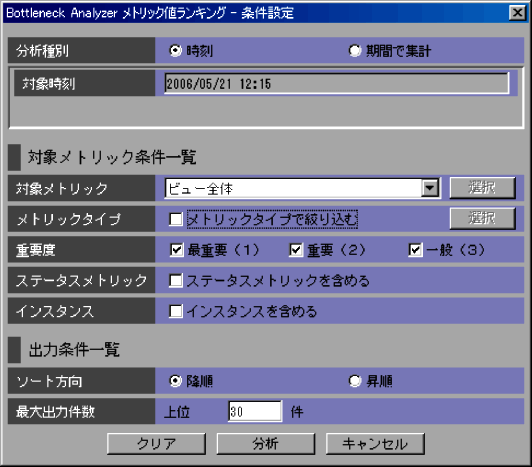The height and width of the screenshot is (467, 532).
Task: Select the 降順 sort radio button
Action: (176, 381)
